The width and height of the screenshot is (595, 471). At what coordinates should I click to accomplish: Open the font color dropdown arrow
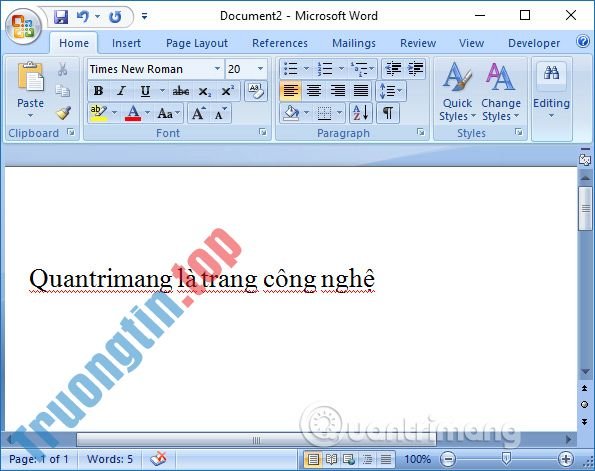tap(148, 113)
